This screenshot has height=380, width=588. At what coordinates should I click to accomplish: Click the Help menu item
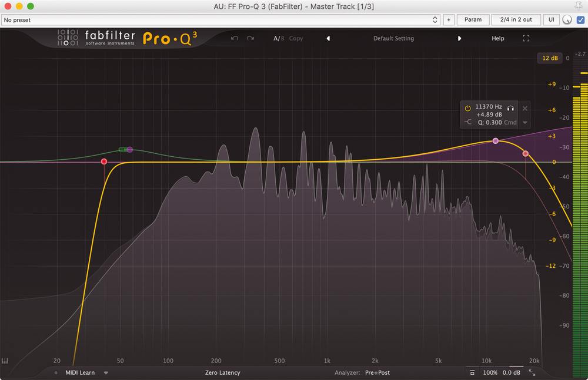pos(497,38)
